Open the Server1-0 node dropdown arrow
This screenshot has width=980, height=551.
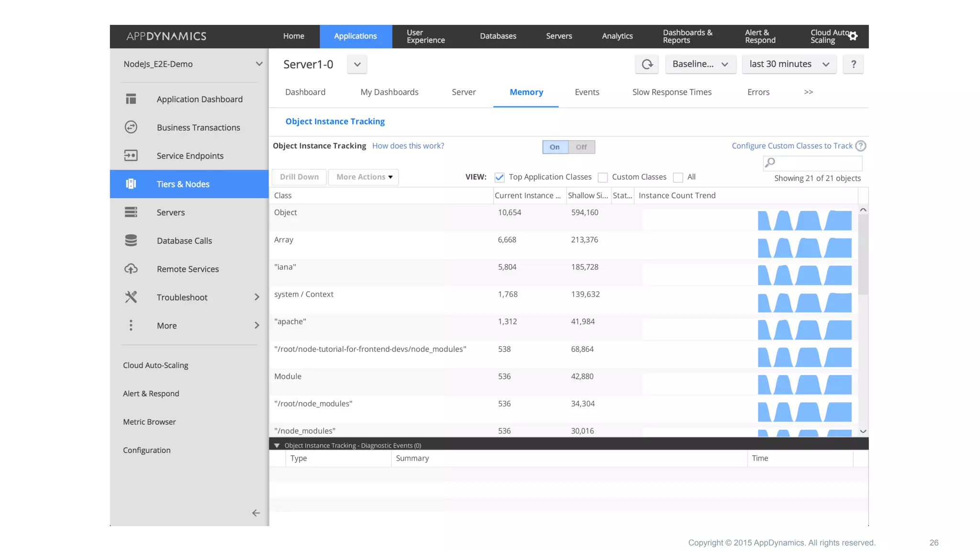357,64
